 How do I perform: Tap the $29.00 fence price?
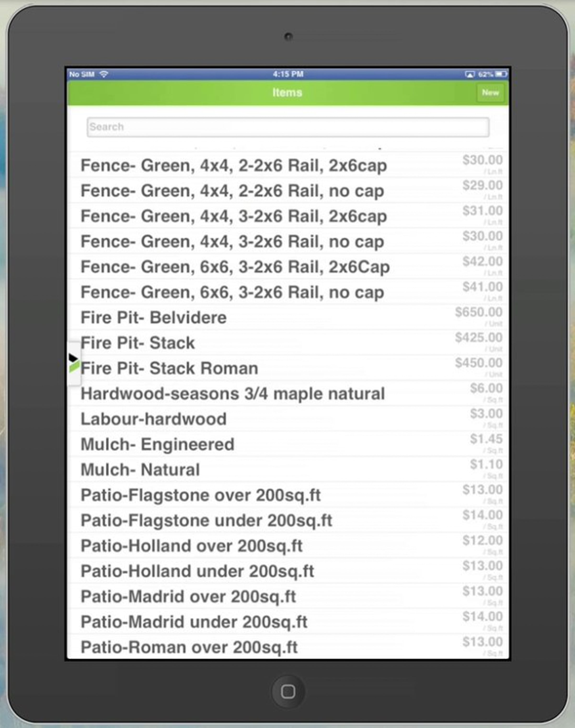(x=483, y=185)
